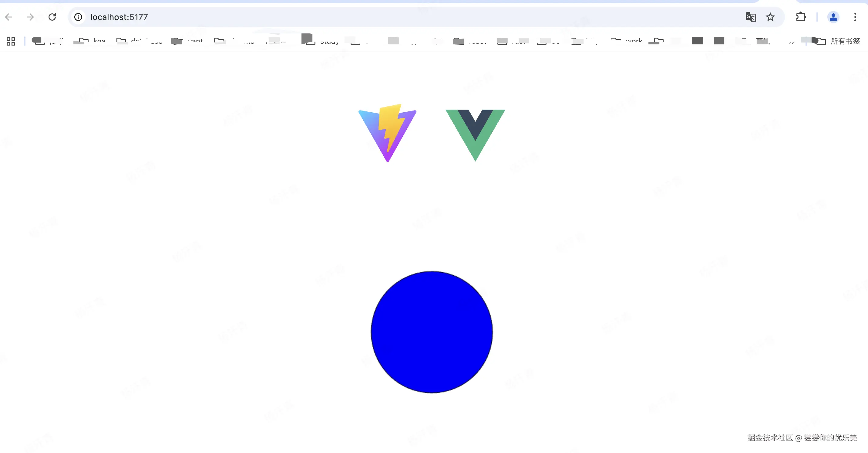Click the site information icon next to the URL
Viewport: 868px width, 453px height.
tap(78, 17)
